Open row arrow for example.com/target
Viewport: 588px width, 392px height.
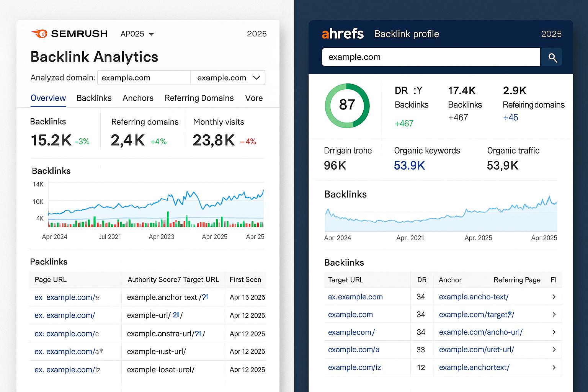click(x=554, y=314)
